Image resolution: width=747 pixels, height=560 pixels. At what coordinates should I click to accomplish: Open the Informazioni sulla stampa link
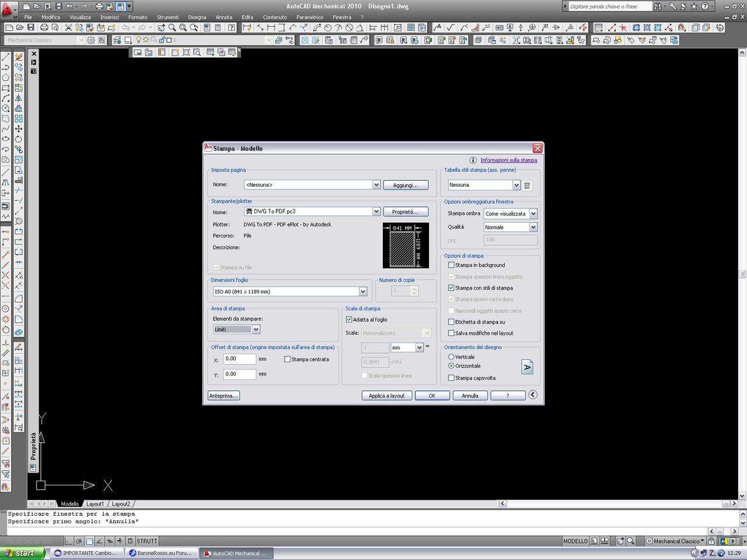(508, 160)
